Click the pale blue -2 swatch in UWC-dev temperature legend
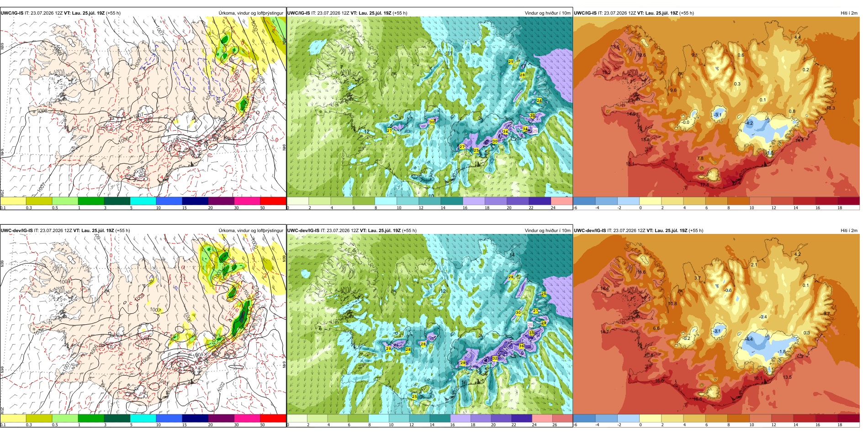The image size is (868, 434). pyautogui.click(x=629, y=418)
